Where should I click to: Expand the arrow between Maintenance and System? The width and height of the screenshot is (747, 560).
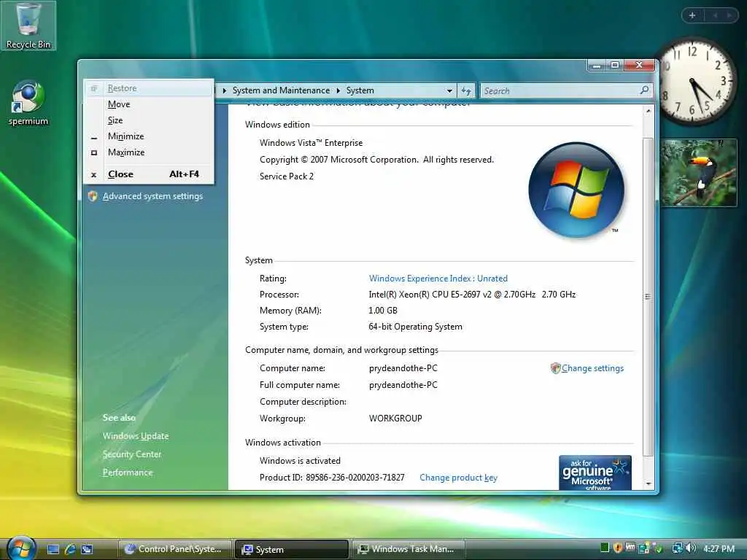338,90
